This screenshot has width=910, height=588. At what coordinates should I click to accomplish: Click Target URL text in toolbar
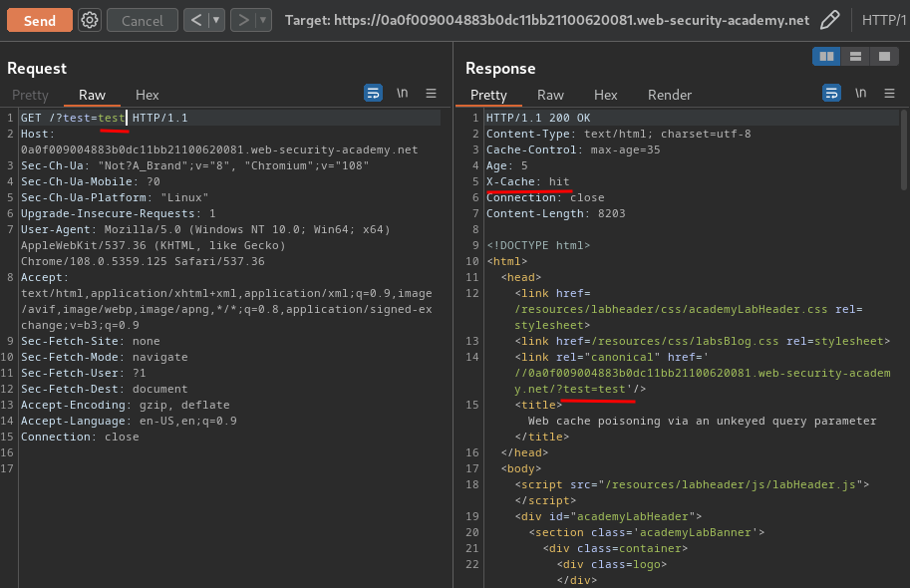click(546, 20)
